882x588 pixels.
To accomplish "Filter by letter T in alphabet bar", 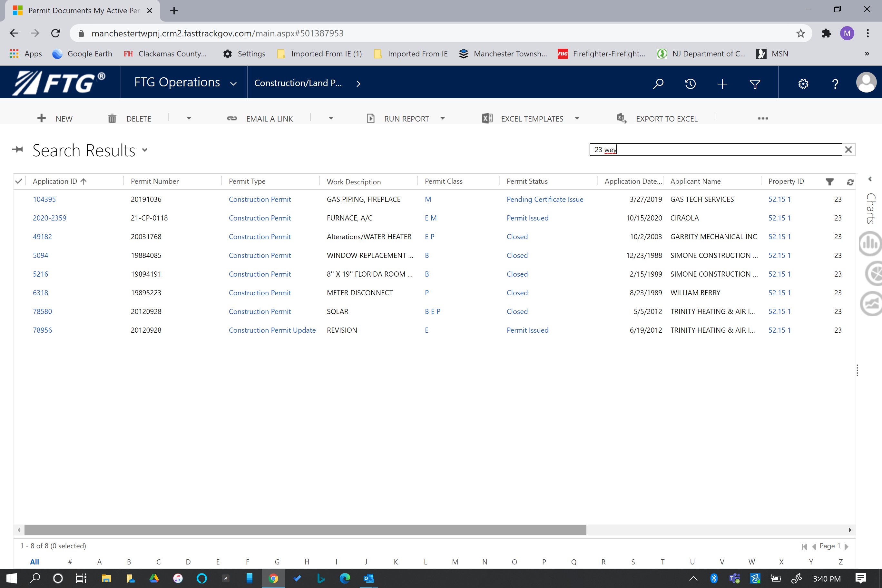I will pos(662,561).
